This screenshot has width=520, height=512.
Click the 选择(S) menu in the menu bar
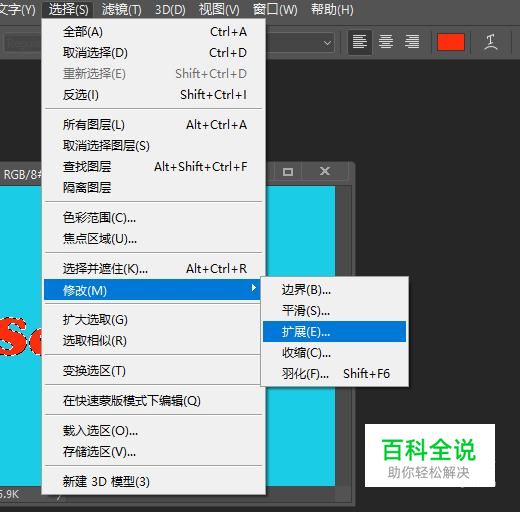point(68,9)
